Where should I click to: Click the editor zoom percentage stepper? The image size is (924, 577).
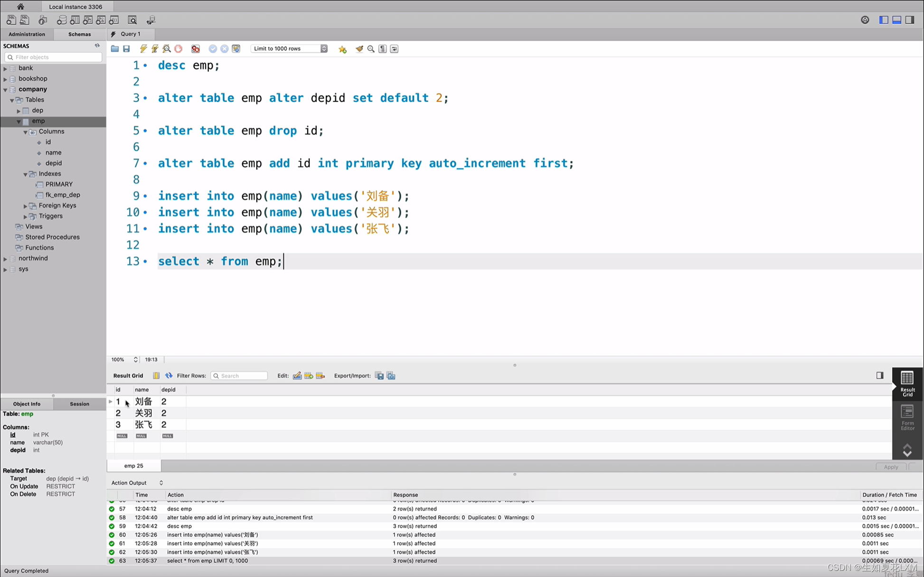pyautogui.click(x=135, y=360)
